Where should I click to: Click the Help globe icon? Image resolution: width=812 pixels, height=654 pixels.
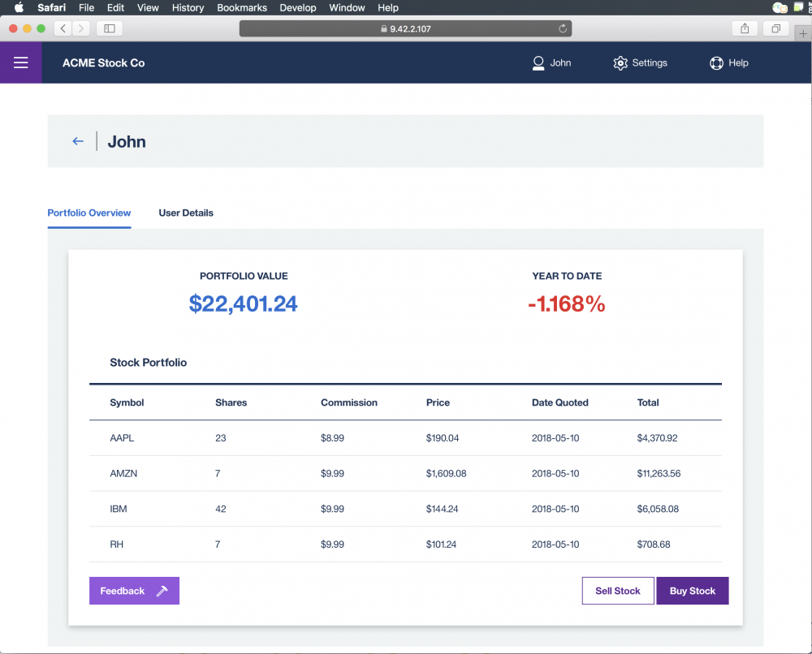tap(717, 62)
